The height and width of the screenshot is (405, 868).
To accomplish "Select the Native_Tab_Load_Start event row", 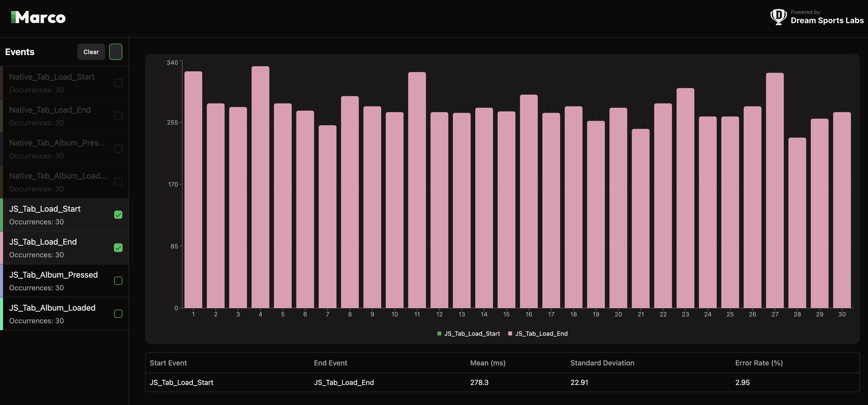I will point(57,83).
